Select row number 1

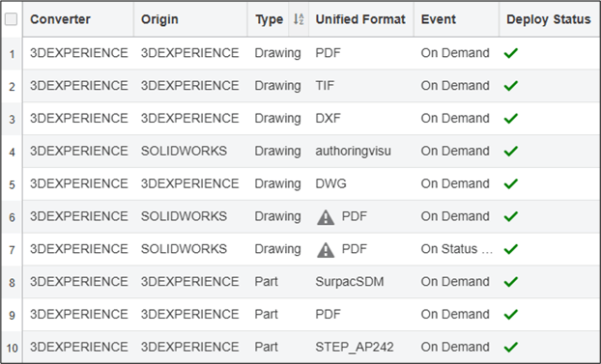tap(12, 54)
